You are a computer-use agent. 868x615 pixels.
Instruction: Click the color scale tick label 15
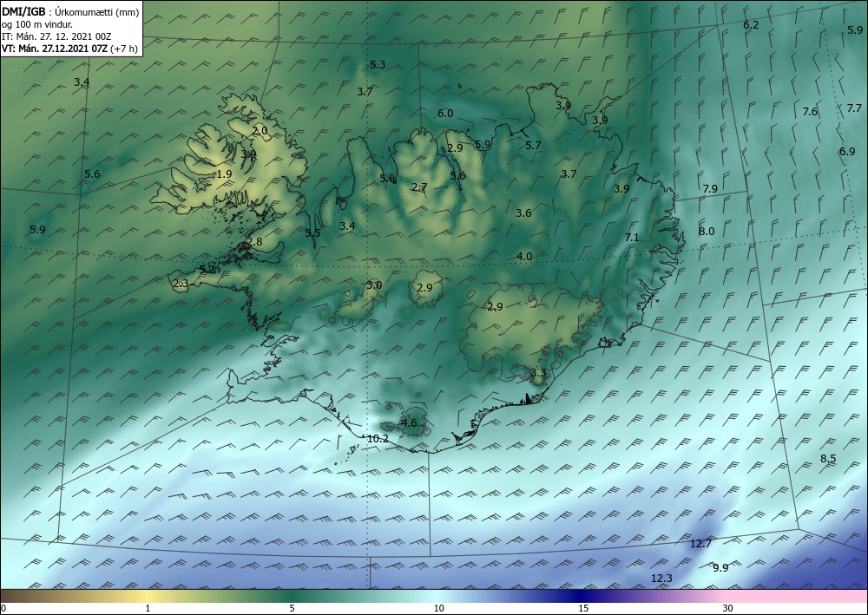click(x=583, y=609)
